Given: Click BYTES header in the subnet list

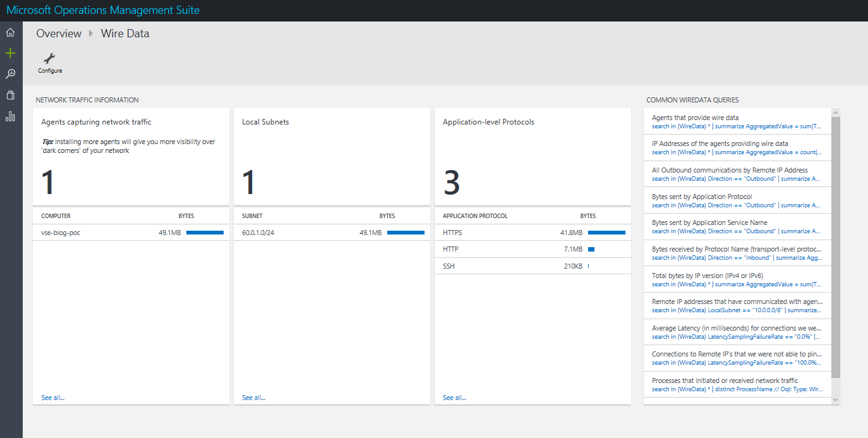Looking at the screenshot, I should (x=387, y=216).
